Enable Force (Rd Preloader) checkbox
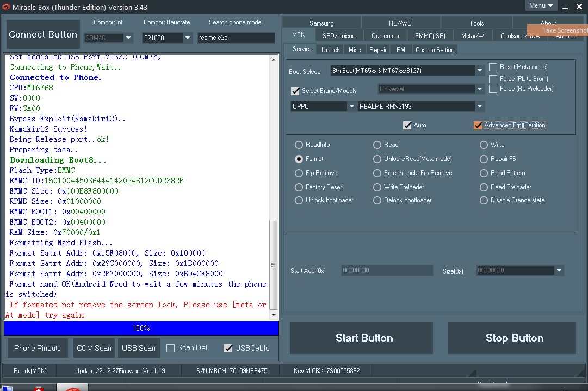Screen dimensions: 588x391 click(x=493, y=89)
